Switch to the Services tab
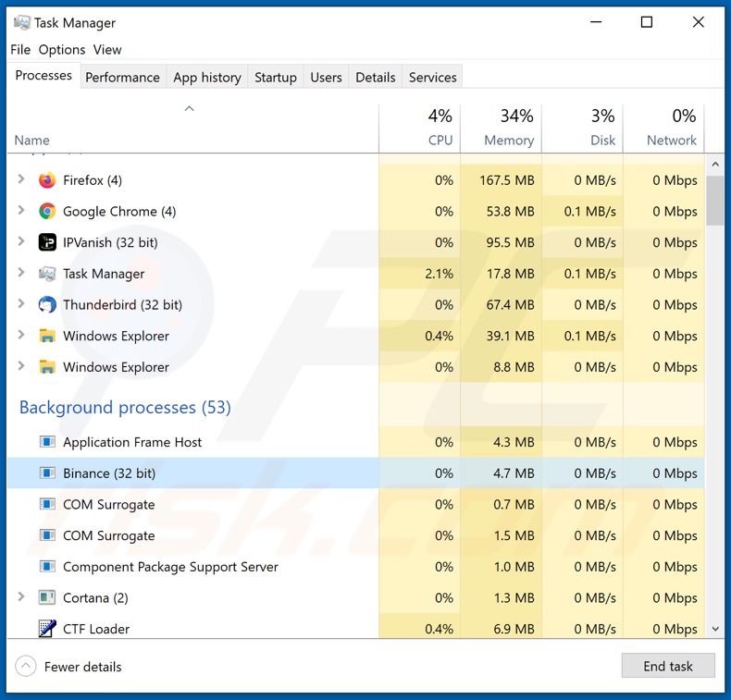The image size is (731, 700). [433, 78]
